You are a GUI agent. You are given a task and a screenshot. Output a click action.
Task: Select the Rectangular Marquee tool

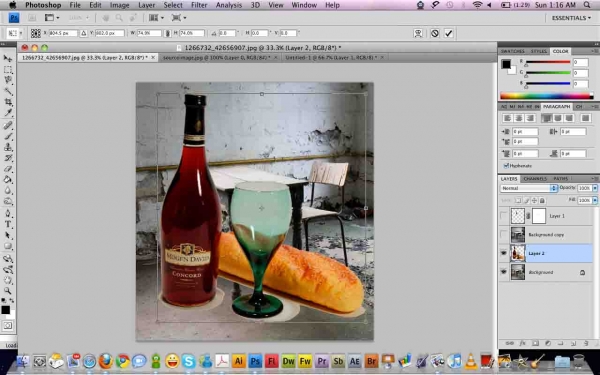[8, 70]
